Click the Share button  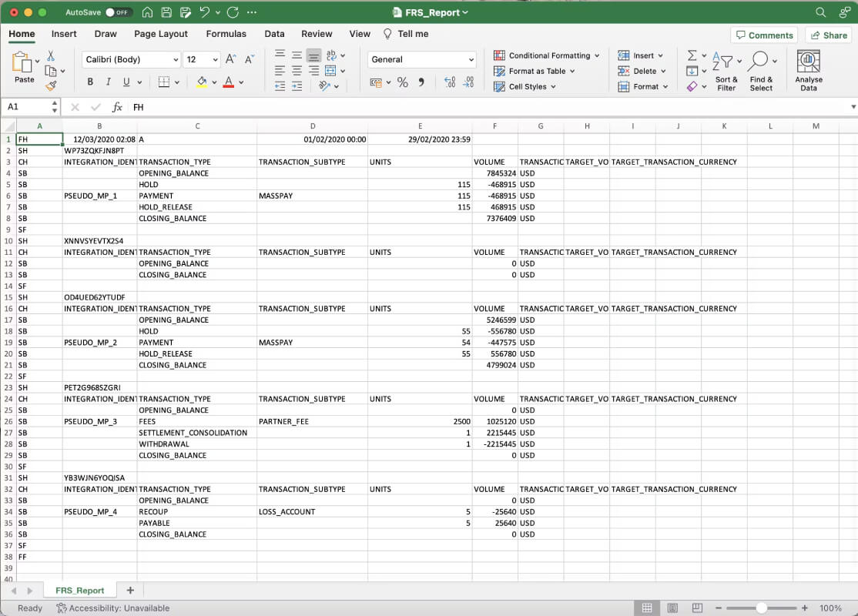tap(829, 35)
